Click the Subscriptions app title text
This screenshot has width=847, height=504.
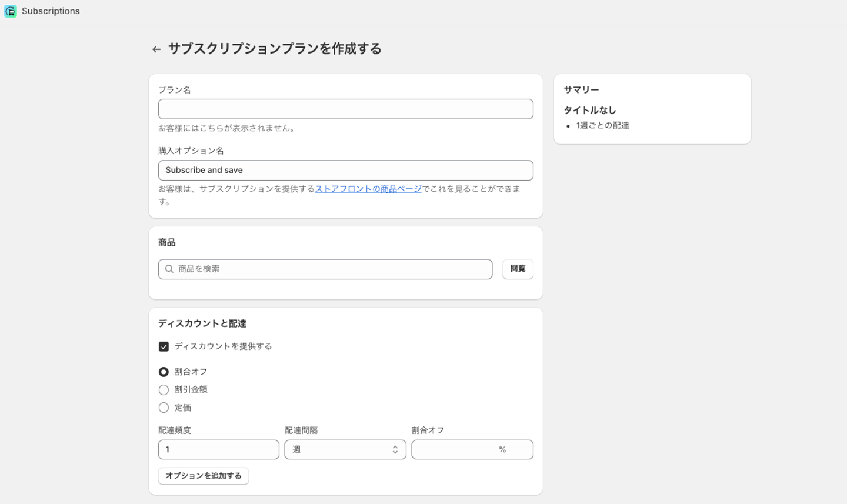point(51,11)
